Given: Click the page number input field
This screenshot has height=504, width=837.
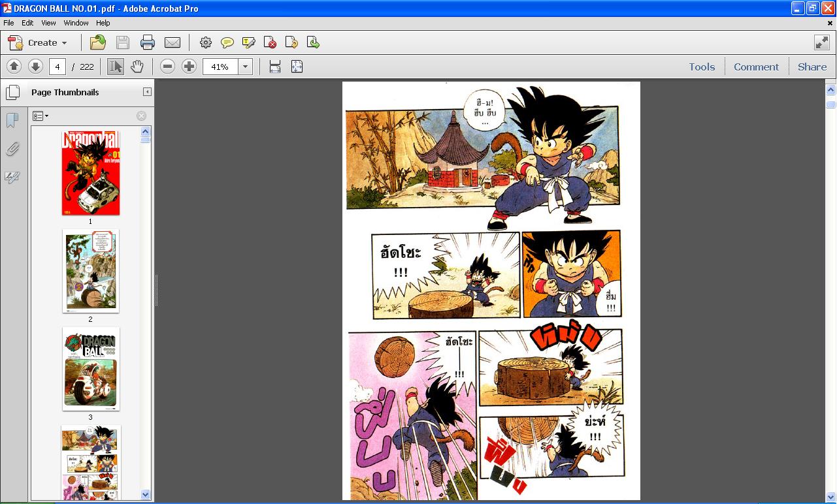Looking at the screenshot, I should 57,66.
